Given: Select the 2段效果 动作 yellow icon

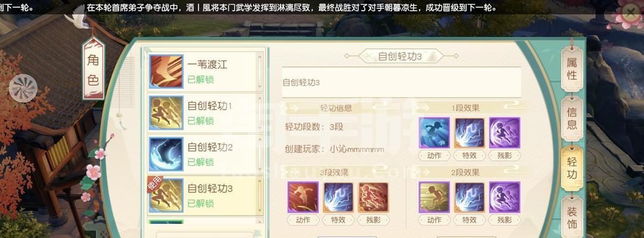Looking at the screenshot, I should [434, 198].
